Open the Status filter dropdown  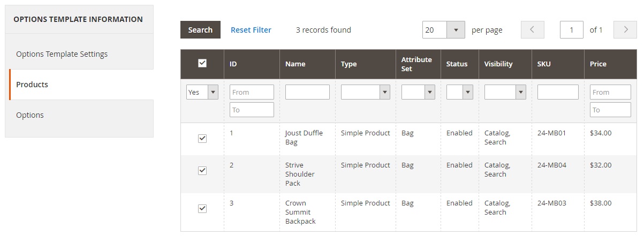(460, 92)
